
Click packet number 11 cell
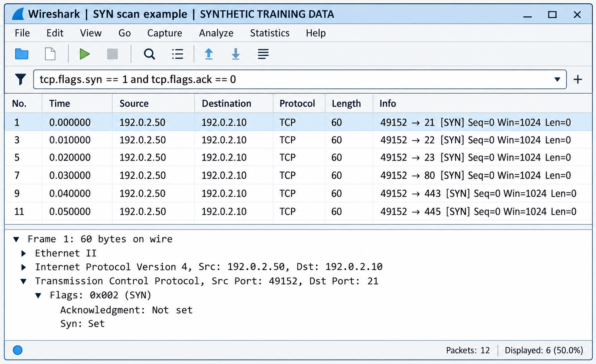19,211
